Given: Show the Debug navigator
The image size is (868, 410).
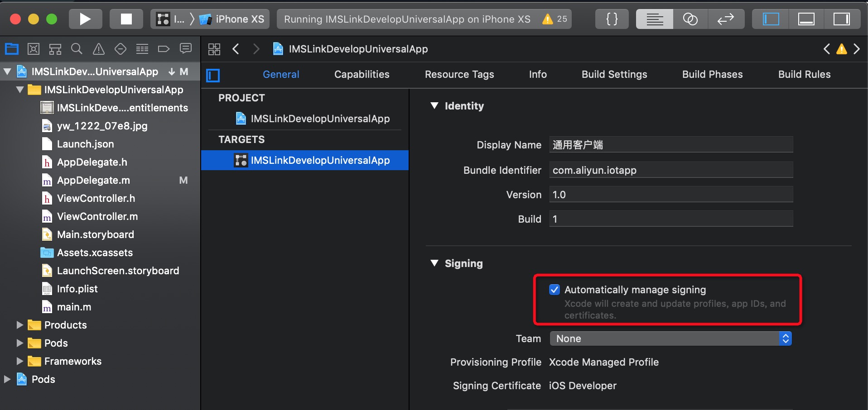Looking at the screenshot, I should tap(142, 49).
